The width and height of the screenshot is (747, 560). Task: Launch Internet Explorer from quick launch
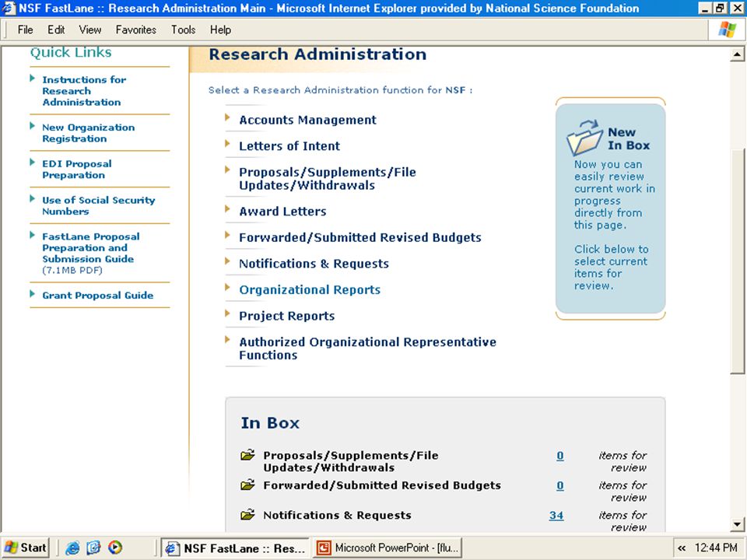click(x=72, y=548)
